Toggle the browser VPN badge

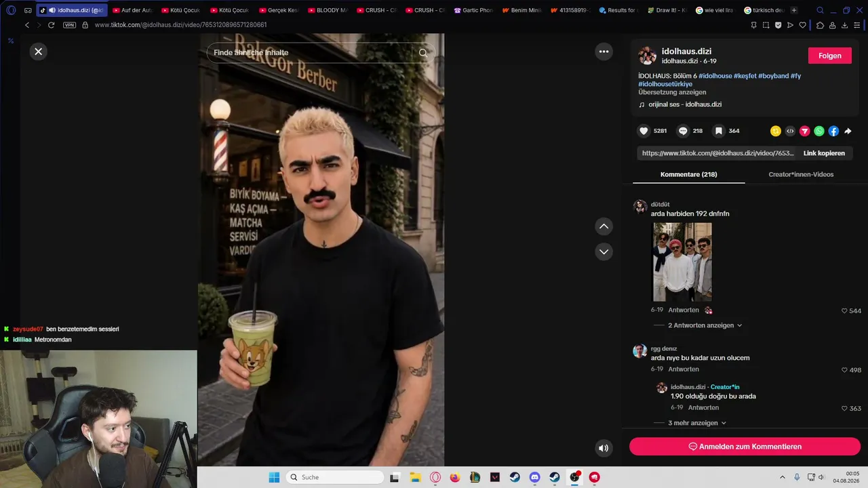pos(69,25)
